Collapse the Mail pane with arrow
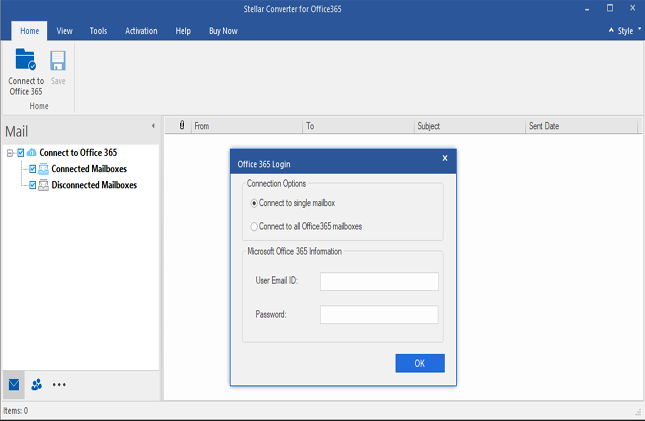 pos(153,126)
